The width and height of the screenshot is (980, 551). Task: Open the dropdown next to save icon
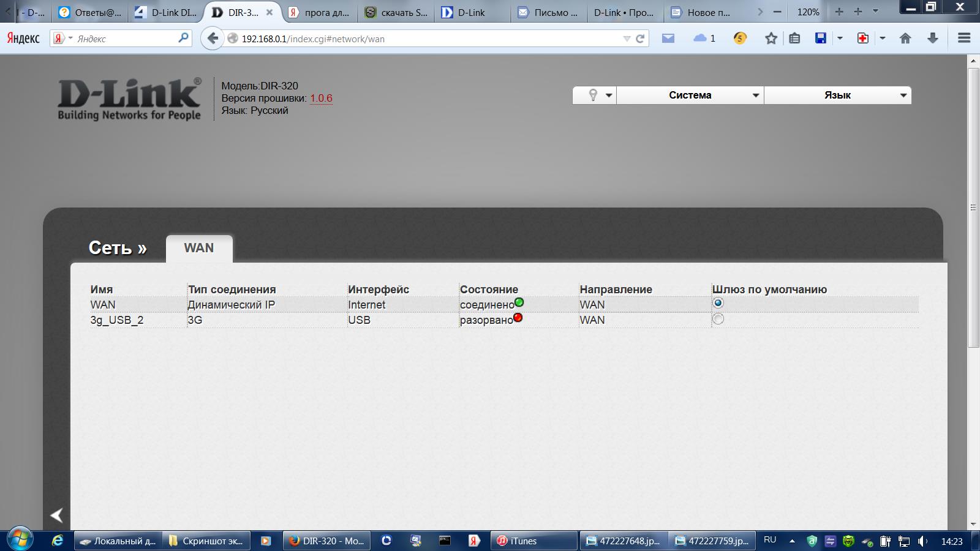coord(840,39)
